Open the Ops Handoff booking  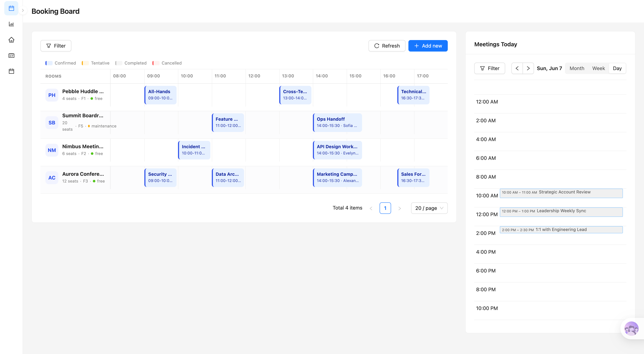tap(338, 122)
